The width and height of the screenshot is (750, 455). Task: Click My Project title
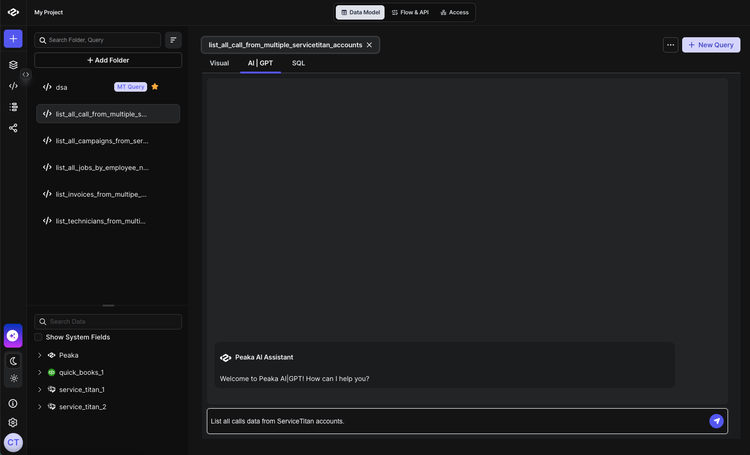(48, 12)
